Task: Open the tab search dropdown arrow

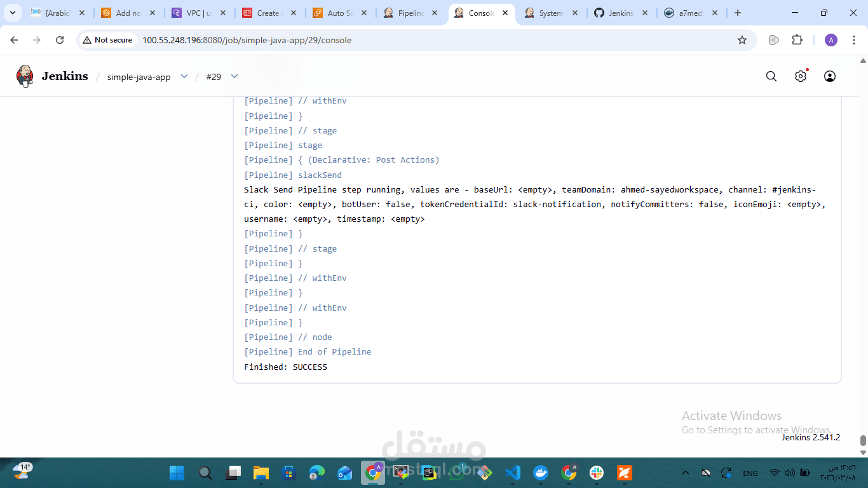Action: [x=12, y=13]
